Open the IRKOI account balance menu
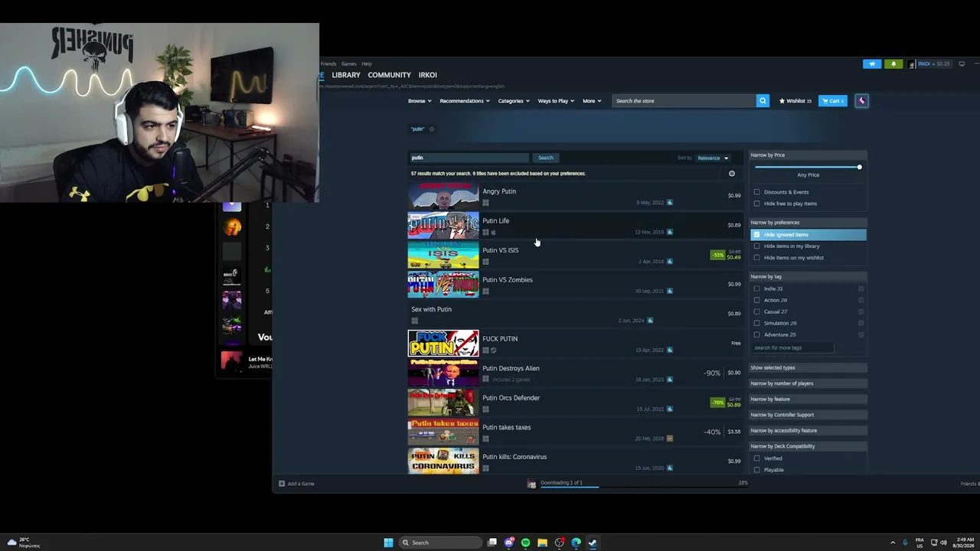The height and width of the screenshot is (551, 980). tap(933, 64)
